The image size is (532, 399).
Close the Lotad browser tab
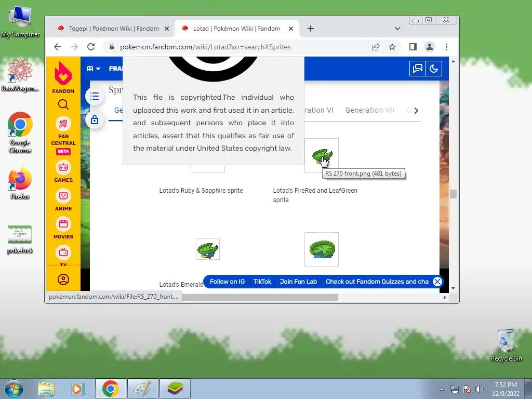291,29
